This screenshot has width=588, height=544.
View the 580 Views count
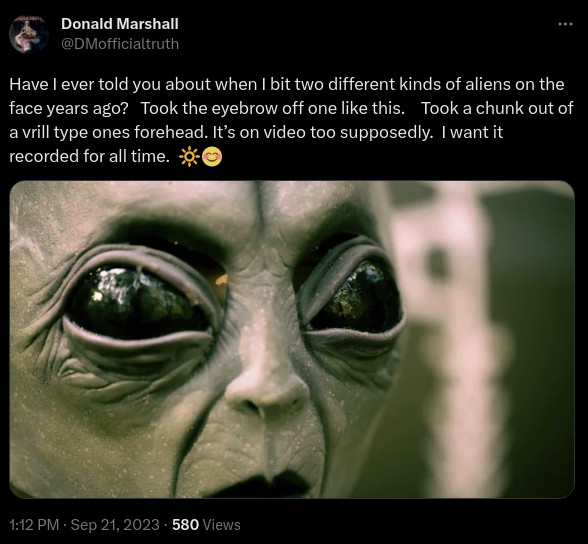tap(206, 525)
